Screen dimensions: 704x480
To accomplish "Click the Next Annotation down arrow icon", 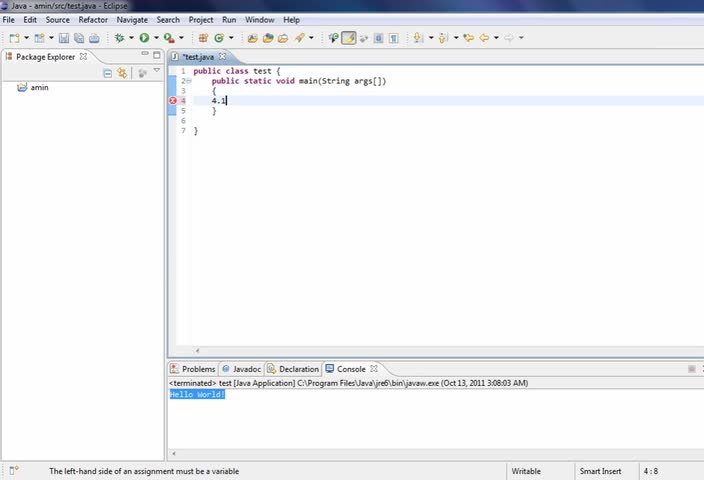I will 418,38.
